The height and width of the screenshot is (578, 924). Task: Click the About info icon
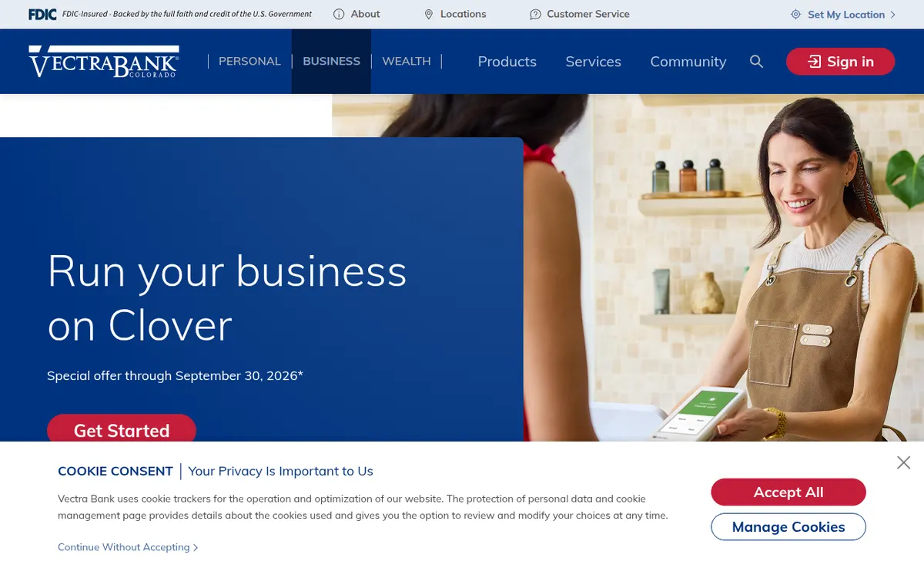click(x=339, y=14)
